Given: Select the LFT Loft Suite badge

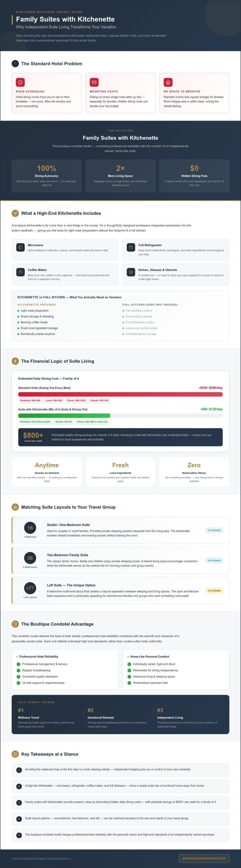Looking at the screenshot, I should (30, 588).
